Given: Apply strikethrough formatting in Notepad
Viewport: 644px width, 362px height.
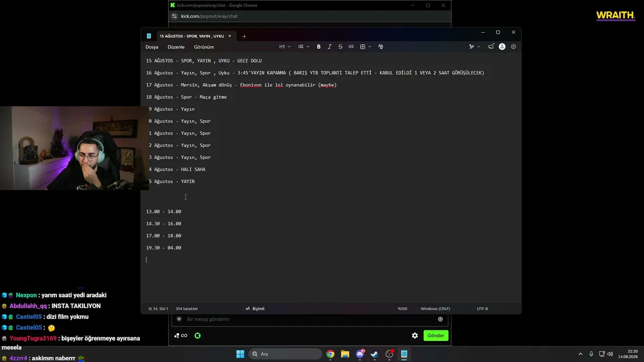Looking at the screenshot, I should click(x=340, y=47).
